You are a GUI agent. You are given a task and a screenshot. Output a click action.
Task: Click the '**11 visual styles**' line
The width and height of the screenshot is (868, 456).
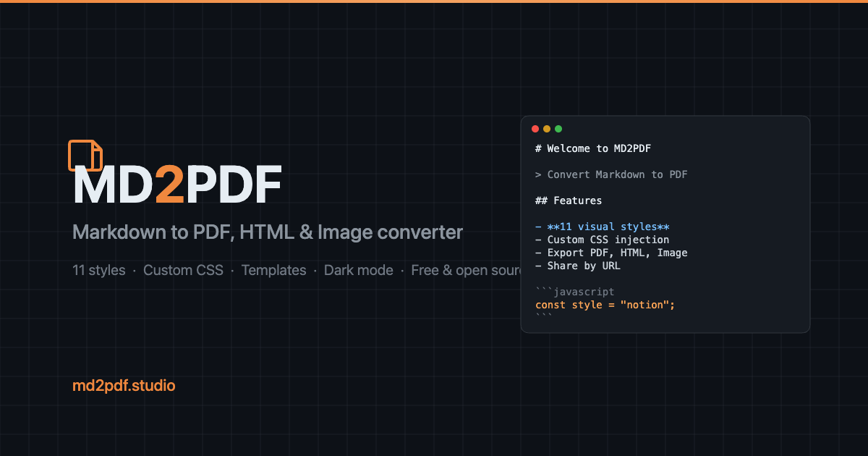pos(603,227)
